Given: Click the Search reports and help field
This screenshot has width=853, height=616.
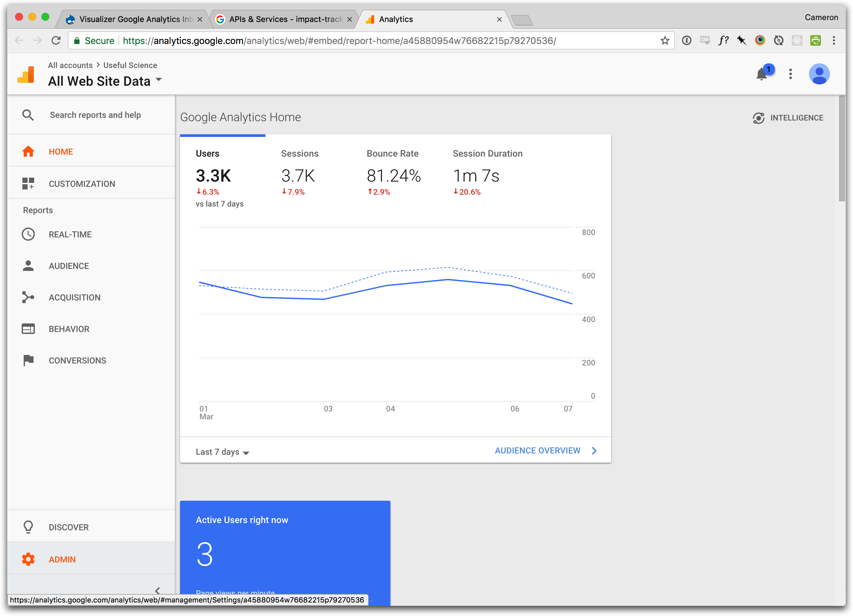Looking at the screenshot, I should (x=96, y=115).
